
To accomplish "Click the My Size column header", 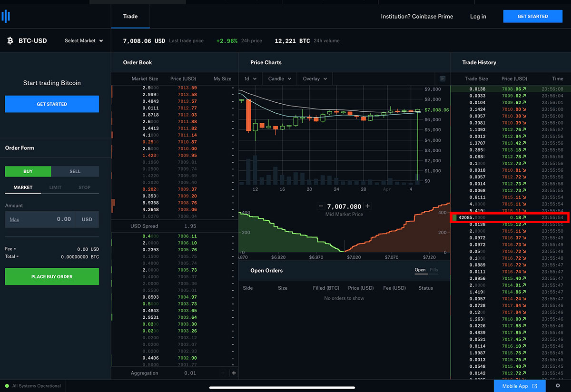I will click(x=222, y=78).
